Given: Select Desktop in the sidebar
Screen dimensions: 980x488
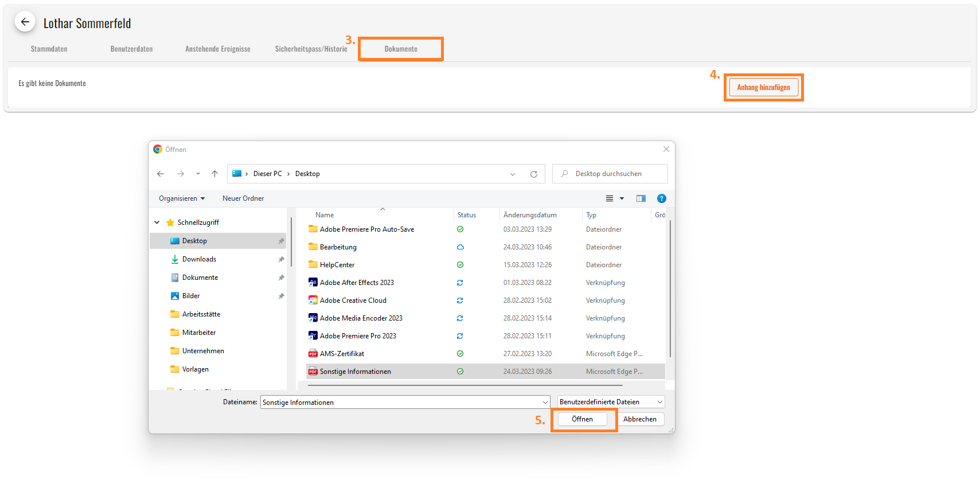Looking at the screenshot, I should coord(218,241).
